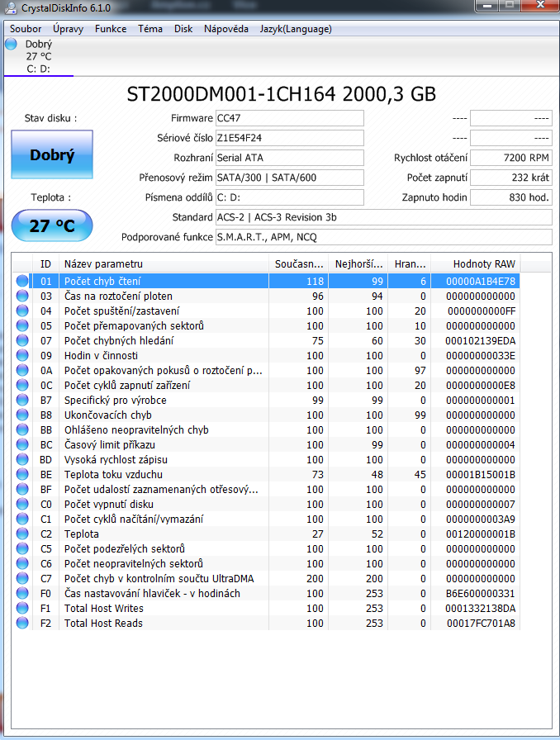Click the Počet zapnutí field 232 krát
Image resolution: width=560 pixels, height=740 pixels.
click(511, 178)
